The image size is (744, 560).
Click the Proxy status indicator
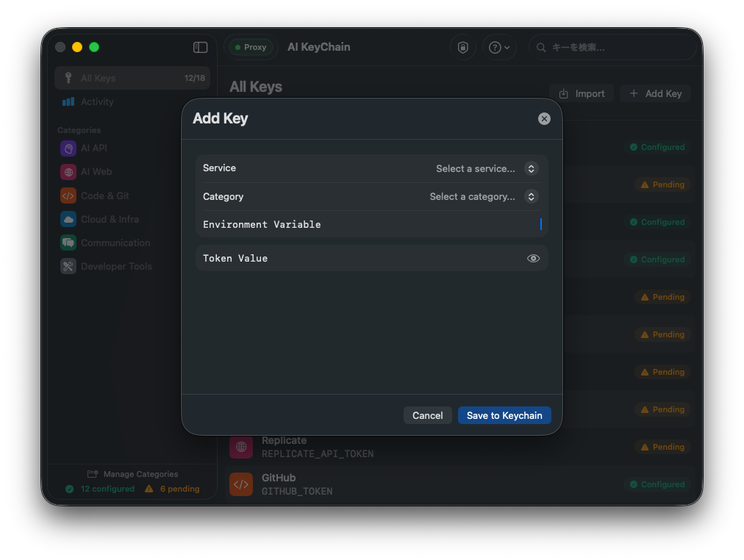click(x=251, y=48)
